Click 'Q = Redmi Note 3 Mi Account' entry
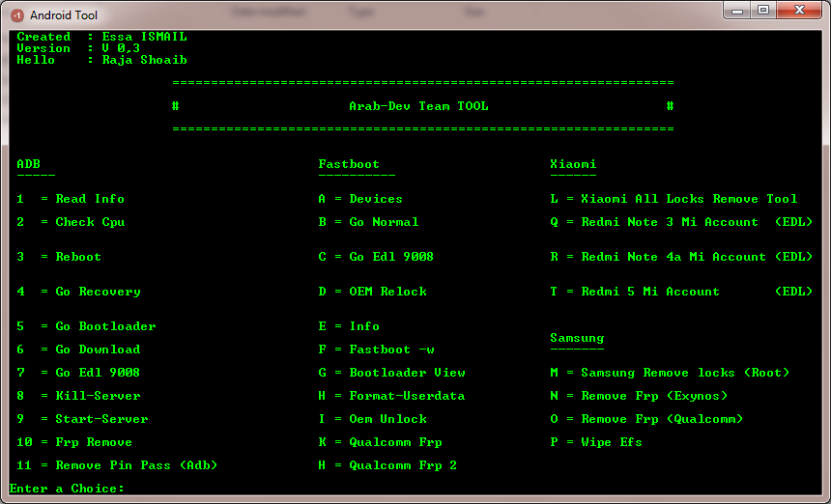 pos(681,222)
